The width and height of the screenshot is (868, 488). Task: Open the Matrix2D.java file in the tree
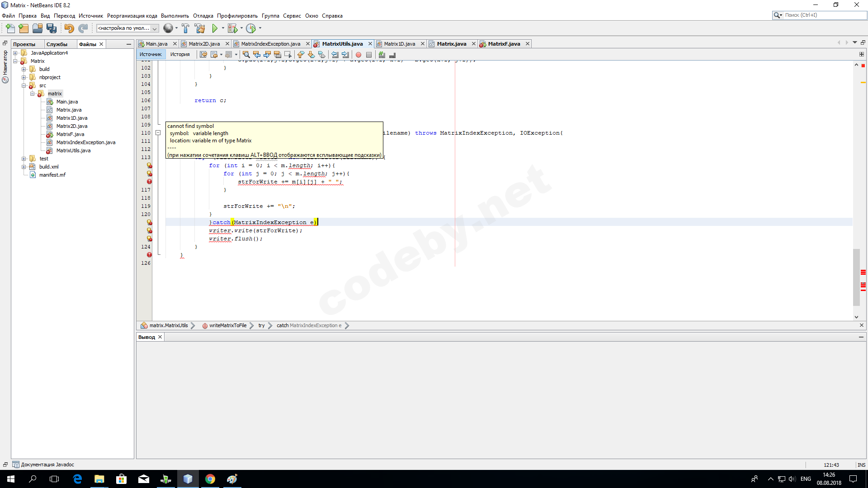pyautogui.click(x=72, y=126)
